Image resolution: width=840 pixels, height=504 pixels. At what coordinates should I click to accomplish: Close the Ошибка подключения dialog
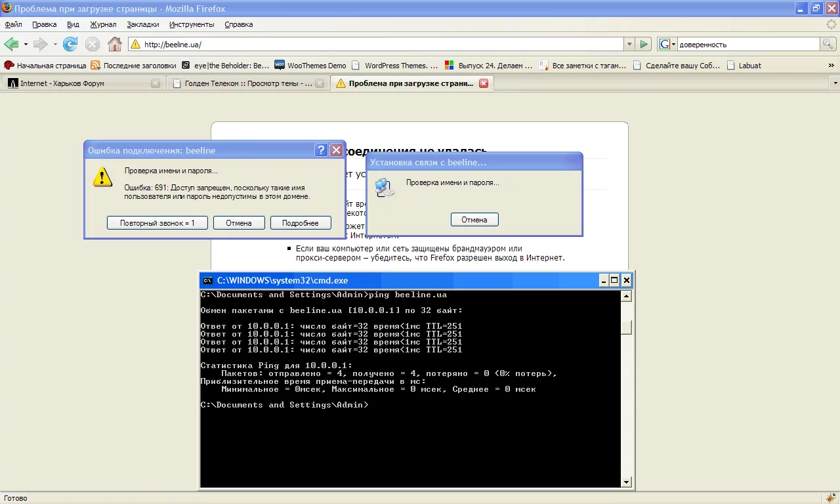tap(336, 150)
